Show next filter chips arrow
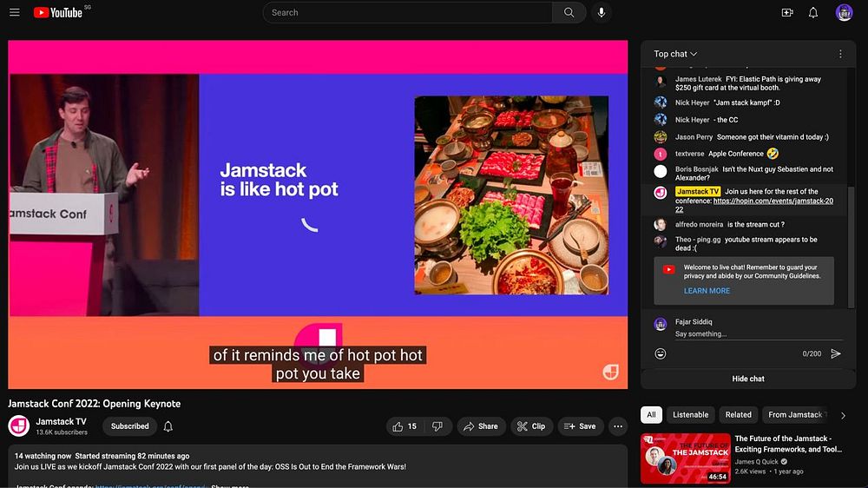Screen dimensions: 868x488 [x=843, y=415]
